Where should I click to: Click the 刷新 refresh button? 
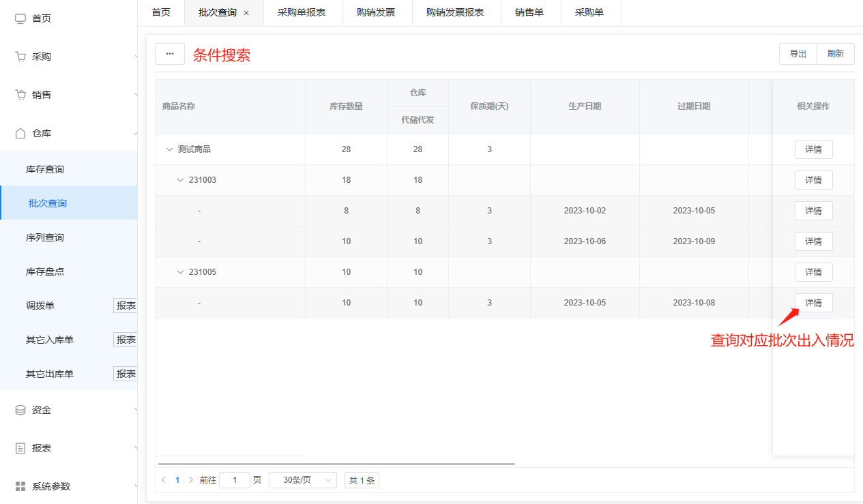pos(835,54)
